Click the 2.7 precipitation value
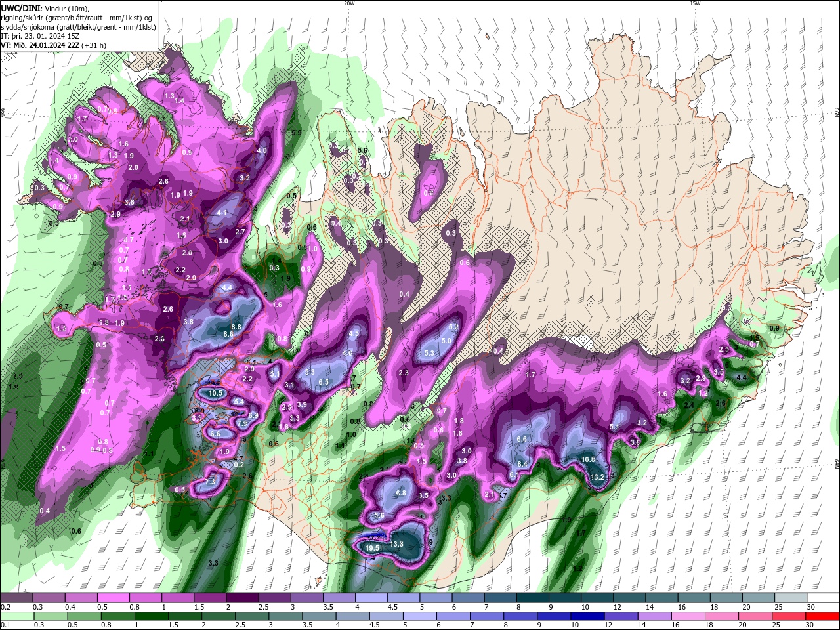 click(x=240, y=232)
